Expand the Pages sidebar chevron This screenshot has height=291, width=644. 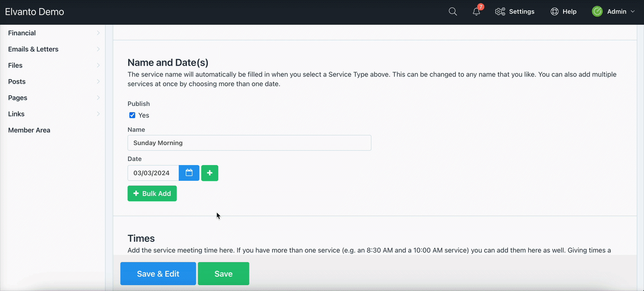(98, 98)
